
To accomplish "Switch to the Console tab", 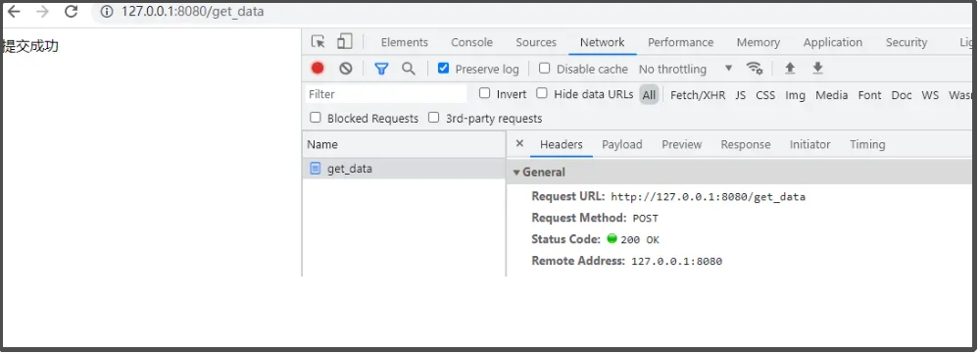I will click(x=472, y=42).
